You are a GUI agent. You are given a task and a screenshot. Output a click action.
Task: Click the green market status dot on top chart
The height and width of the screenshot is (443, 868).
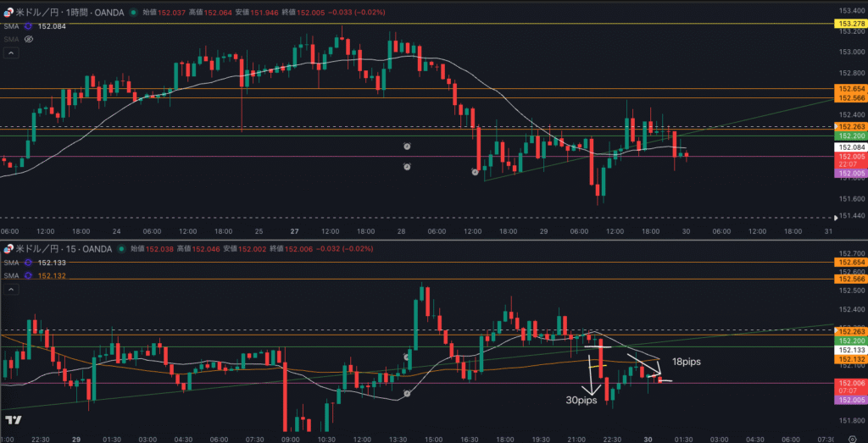point(135,12)
